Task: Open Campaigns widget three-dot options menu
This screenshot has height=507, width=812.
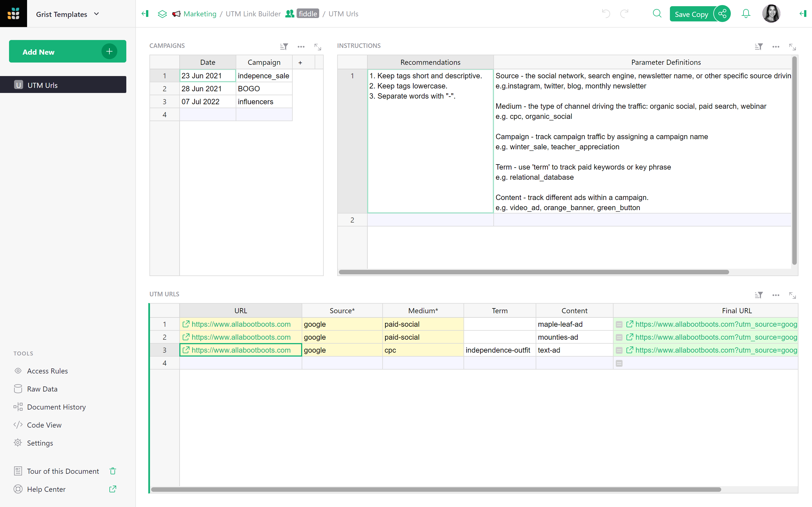Action: point(301,46)
